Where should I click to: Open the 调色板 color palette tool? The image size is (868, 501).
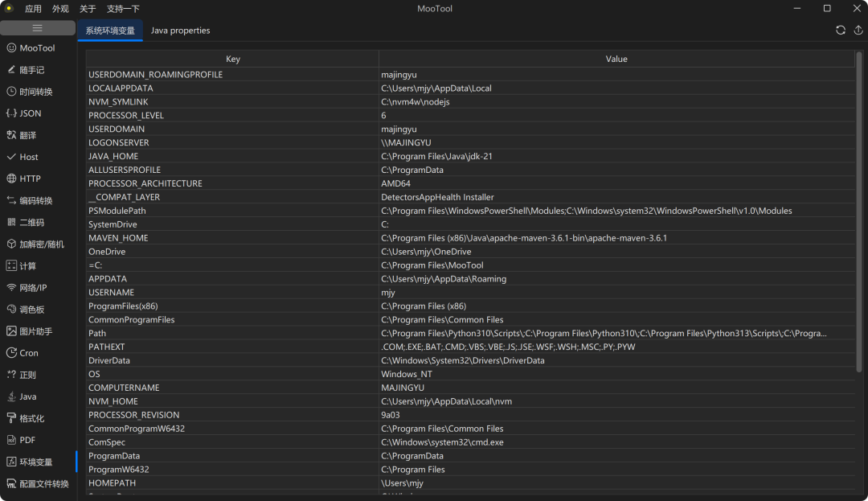click(31, 309)
